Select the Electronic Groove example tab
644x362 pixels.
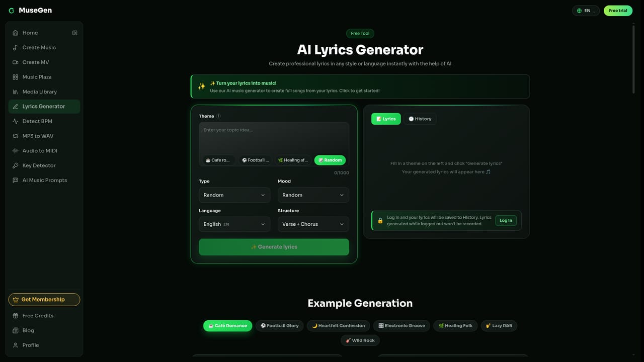[x=401, y=326]
